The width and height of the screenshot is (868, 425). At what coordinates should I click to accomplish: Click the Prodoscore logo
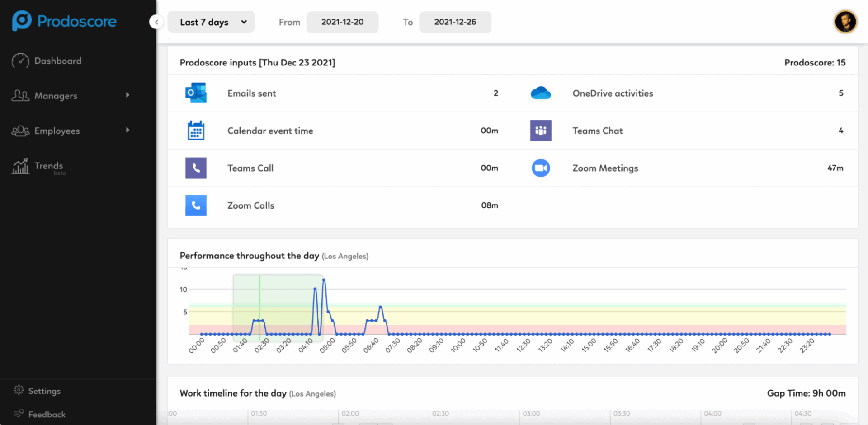(x=64, y=21)
